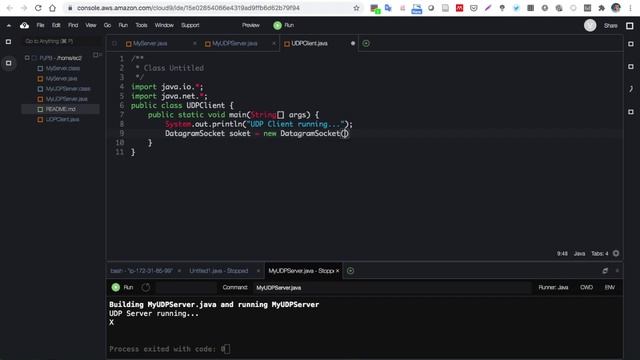Open the browser Home page

(x=52, y=8)
